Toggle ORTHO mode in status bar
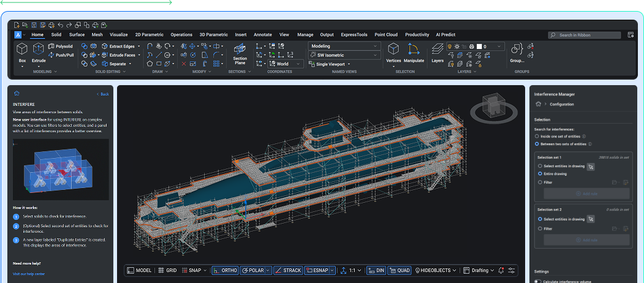644x283 pixels. point(225,270)
